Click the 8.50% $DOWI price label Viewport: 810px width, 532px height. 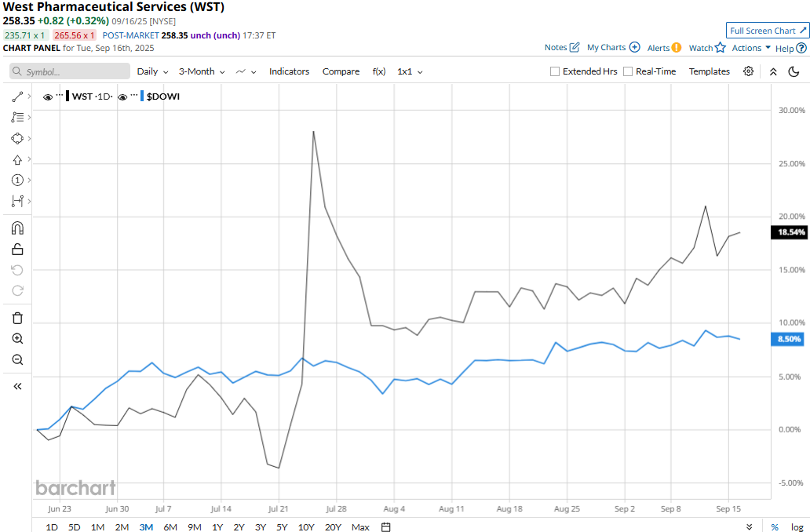pos(787,339)
